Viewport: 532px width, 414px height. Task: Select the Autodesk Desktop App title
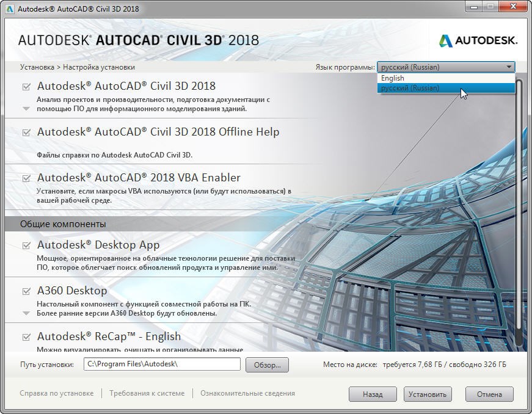click(x=98, y=245)
